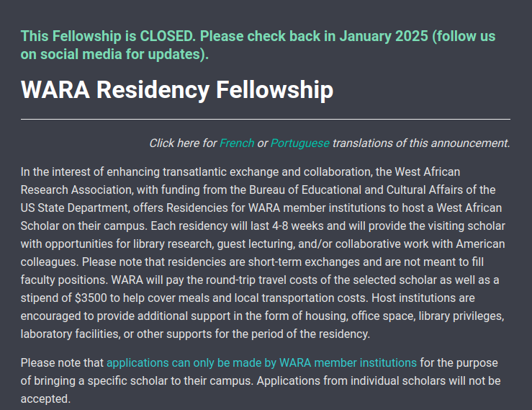
Task: Click the January 2025 text in the notice
Action: [384, 36]
